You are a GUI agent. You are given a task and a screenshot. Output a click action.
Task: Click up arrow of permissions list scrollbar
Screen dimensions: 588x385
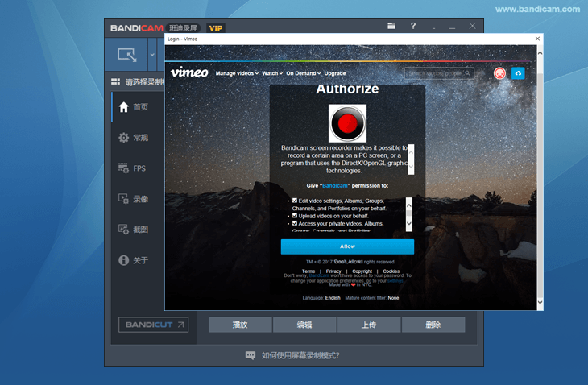[x=409, y=205]
